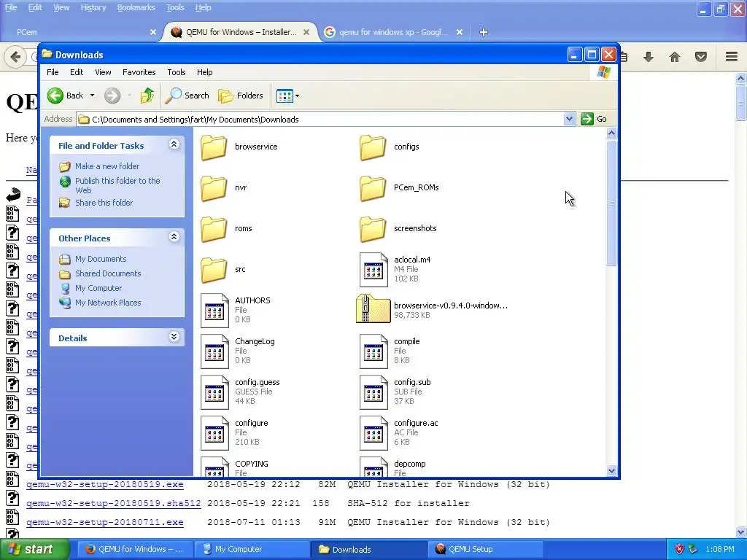The height and width of the screenshot is (560, 747).
Task: Open the Favorites menu
Action: pyautogui.click(x=139, y=72)
